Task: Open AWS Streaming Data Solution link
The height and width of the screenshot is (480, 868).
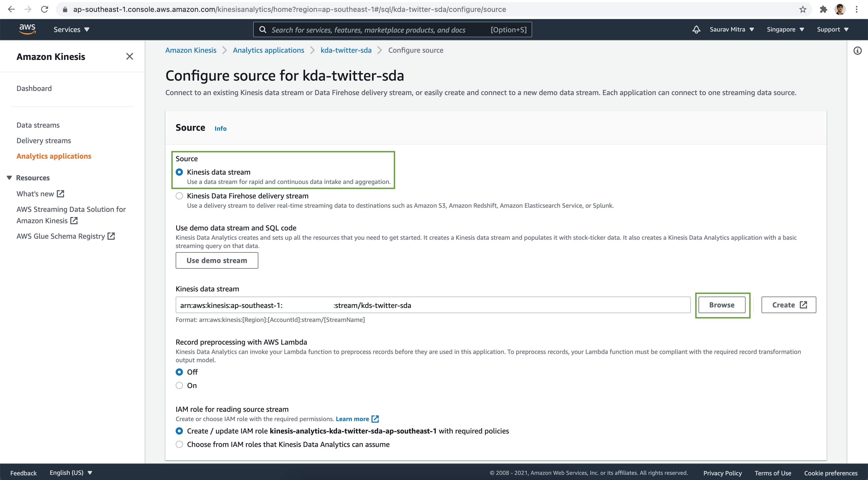Action: pos(71,215)
